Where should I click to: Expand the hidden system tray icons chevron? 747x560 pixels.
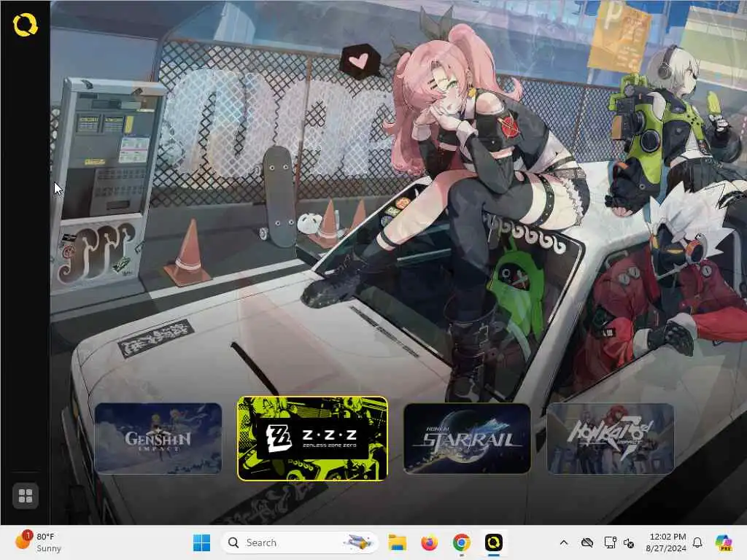[564, 542]
